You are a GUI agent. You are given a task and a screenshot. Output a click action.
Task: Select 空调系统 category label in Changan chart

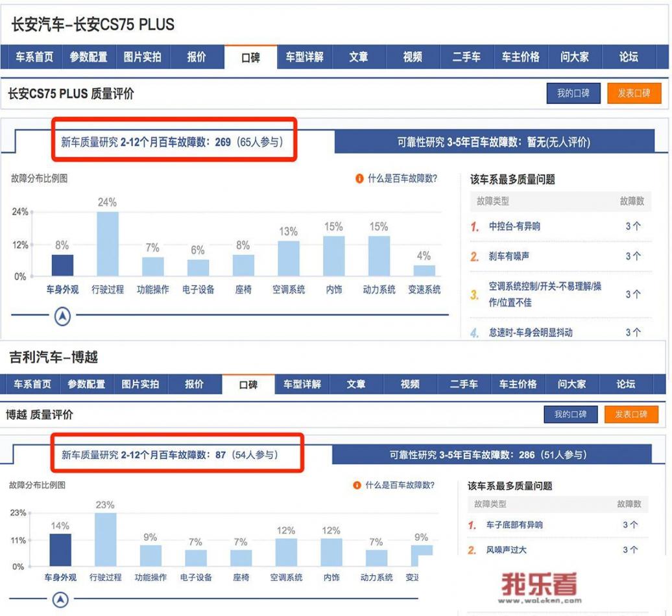click(289, 290)
